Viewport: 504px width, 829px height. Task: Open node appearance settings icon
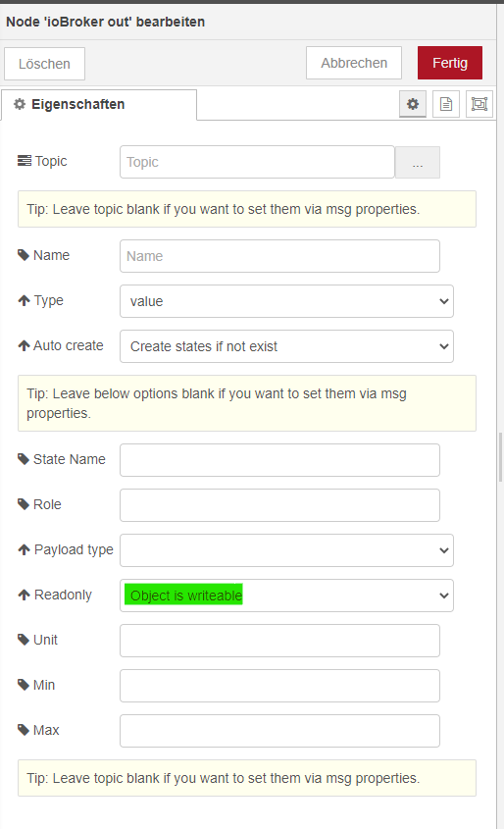(x=479, y=104)
